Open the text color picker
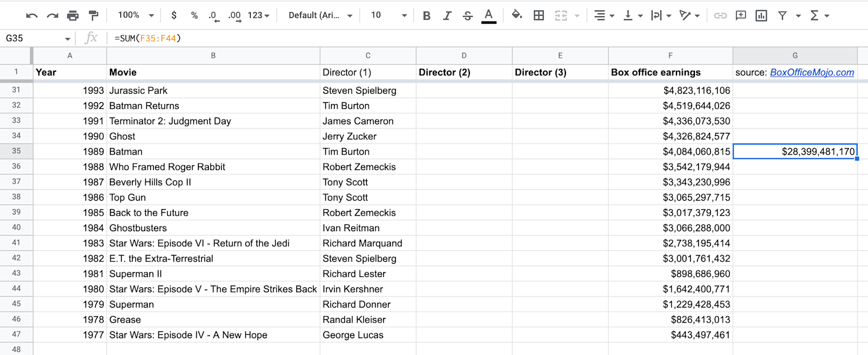The image size is (868, 355). point(489,16)
